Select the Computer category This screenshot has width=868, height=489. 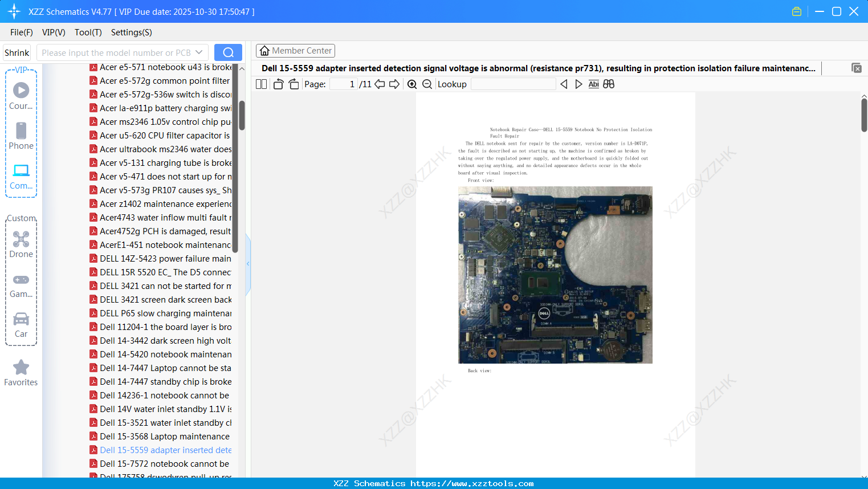point(21,176)
